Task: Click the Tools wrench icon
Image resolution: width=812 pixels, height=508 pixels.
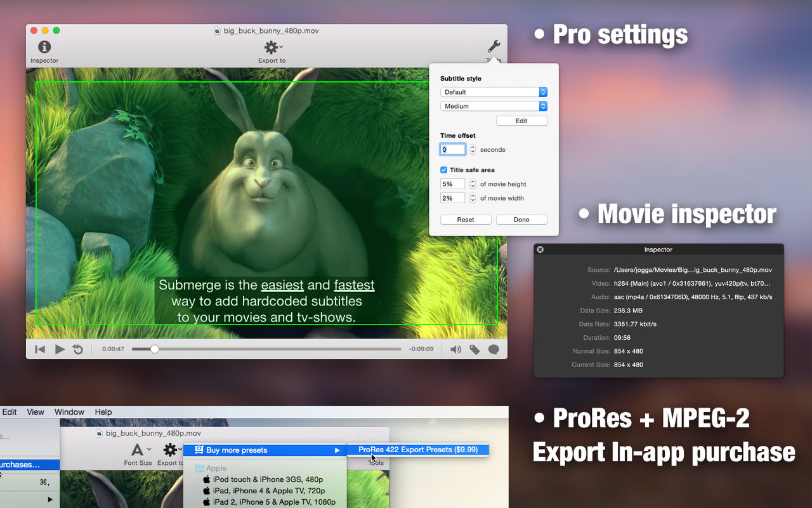Action: [494, 47]
